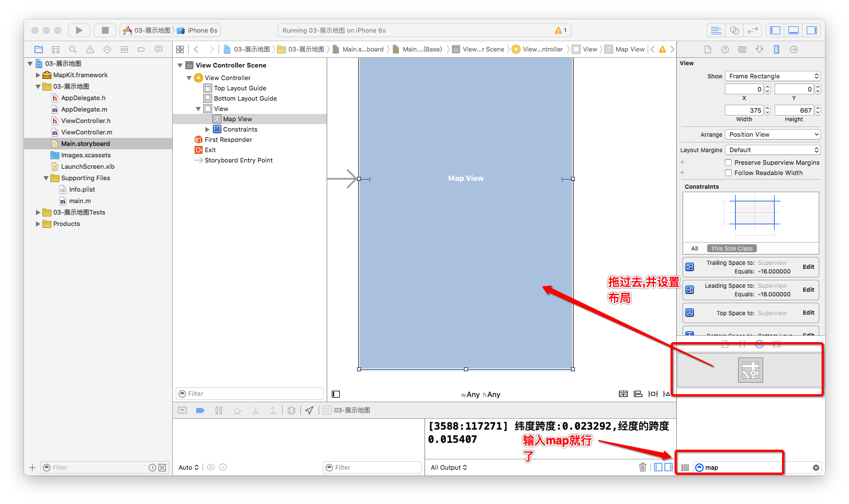849x504 pixels.
Task: Edit the Trailing Space constraint
Action: [808, 267]
